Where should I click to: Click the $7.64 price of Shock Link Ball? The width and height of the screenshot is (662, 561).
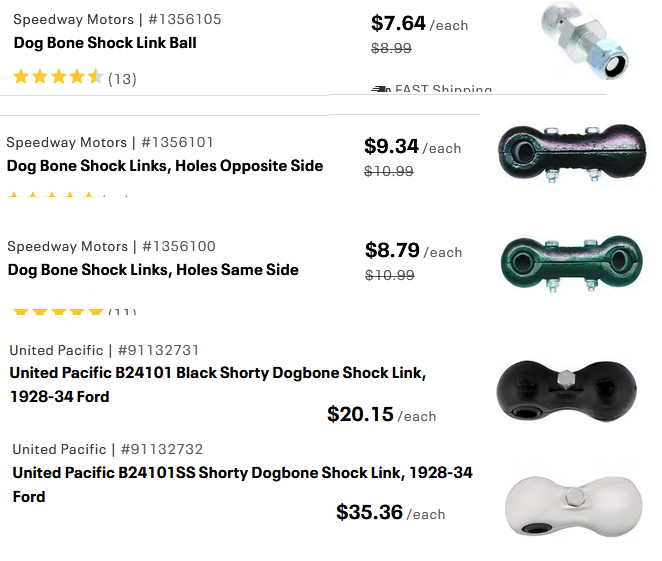398,24
